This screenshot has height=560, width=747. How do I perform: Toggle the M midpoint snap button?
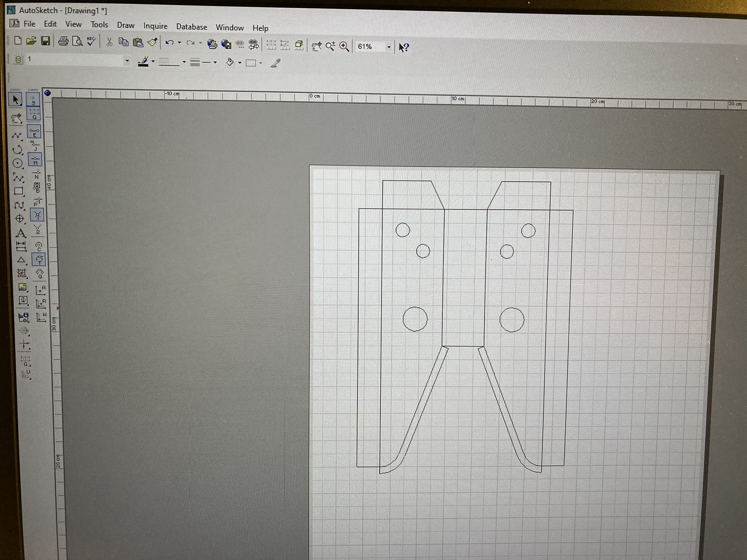tap(35, 160)
